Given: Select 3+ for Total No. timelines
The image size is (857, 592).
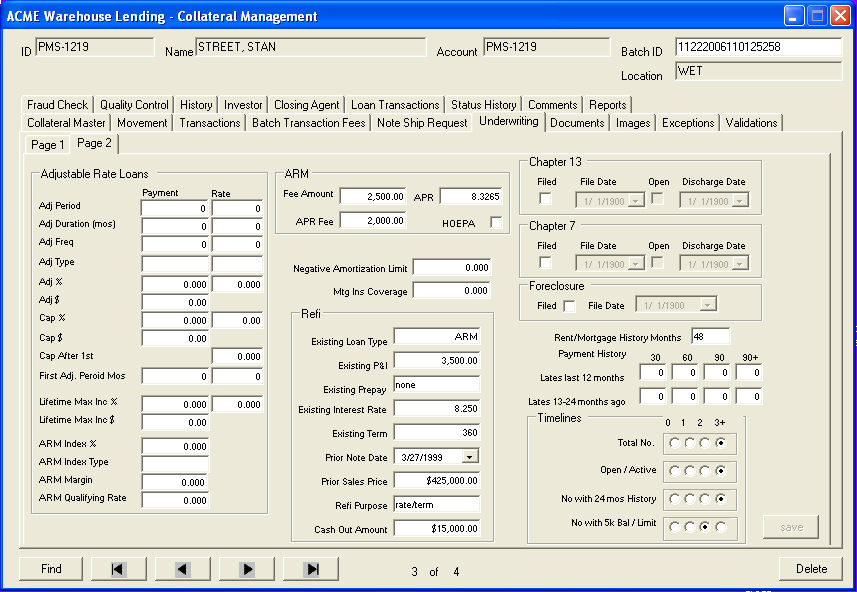Looking at the screenshot, I should [722, 442].
